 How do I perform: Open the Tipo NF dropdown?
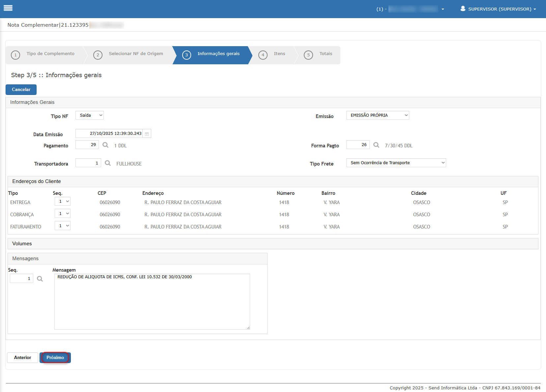click(x=90, y=115)
